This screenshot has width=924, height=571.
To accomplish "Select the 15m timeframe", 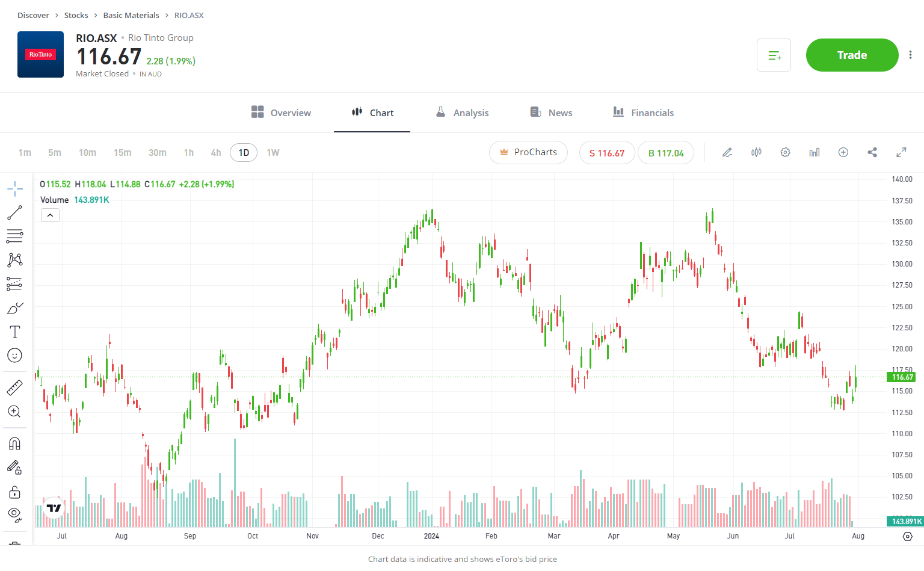I will [123, 153].
